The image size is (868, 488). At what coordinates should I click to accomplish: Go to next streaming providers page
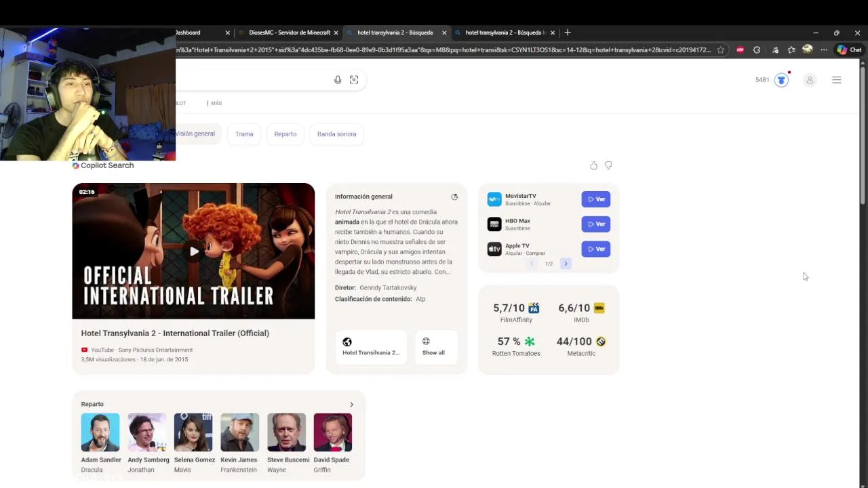(566, 264)
